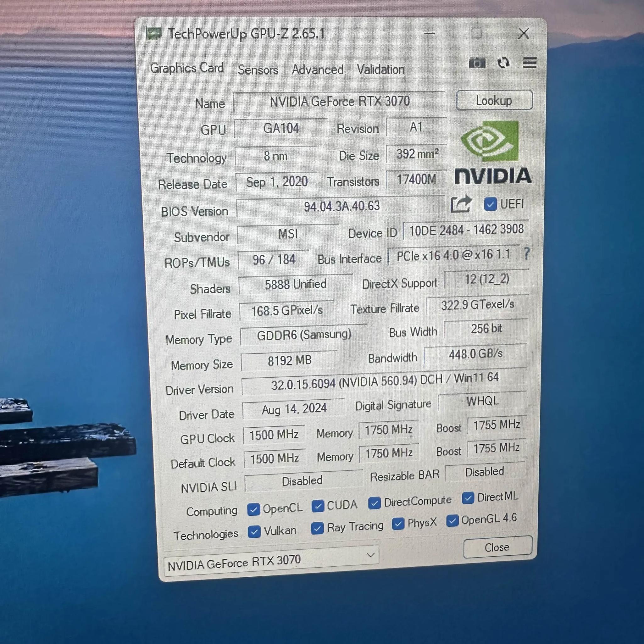Click the Technology field showing 8 nm

tap(276, 156)
